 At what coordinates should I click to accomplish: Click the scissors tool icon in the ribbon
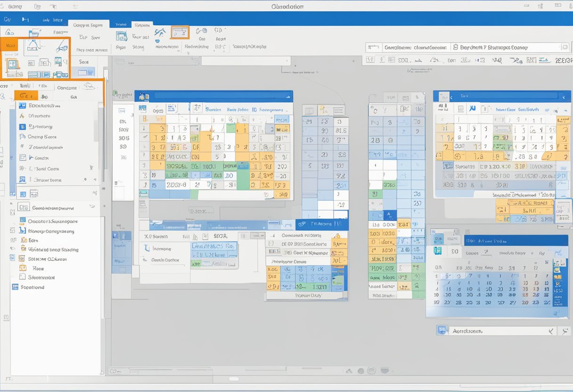[62, 47]
